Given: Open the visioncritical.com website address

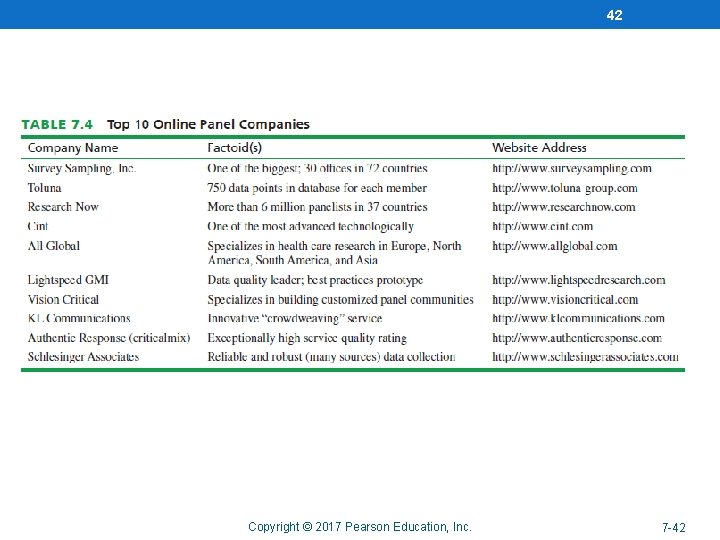Looking at the screenshot, I should pos(565,300).
